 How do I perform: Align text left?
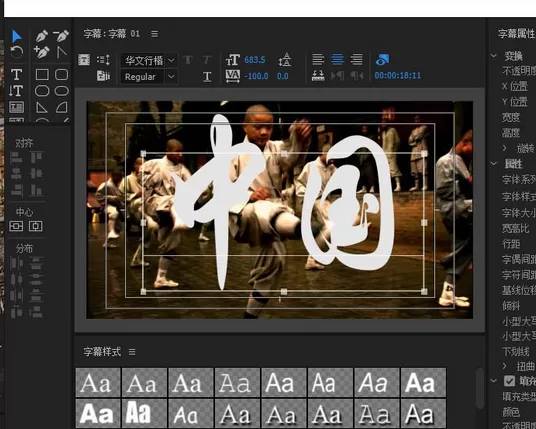[318, 59]
